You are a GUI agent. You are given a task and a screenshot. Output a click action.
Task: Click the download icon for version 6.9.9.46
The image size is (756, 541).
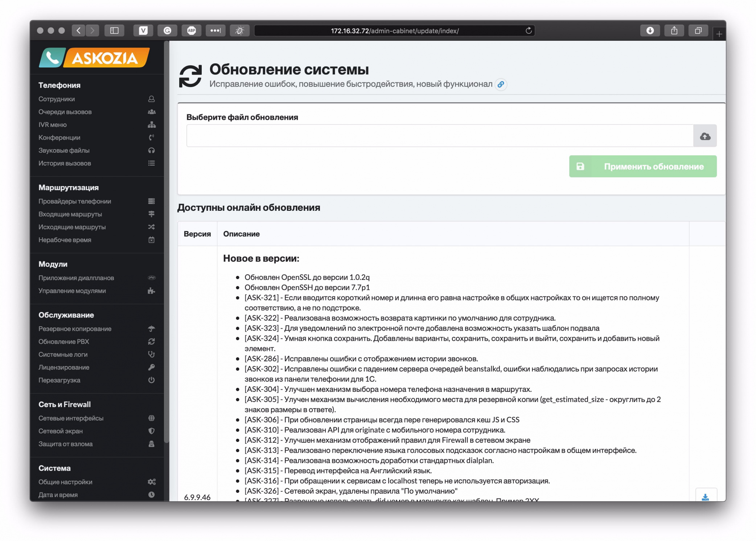pyautogui.click(x=705, y=496)
